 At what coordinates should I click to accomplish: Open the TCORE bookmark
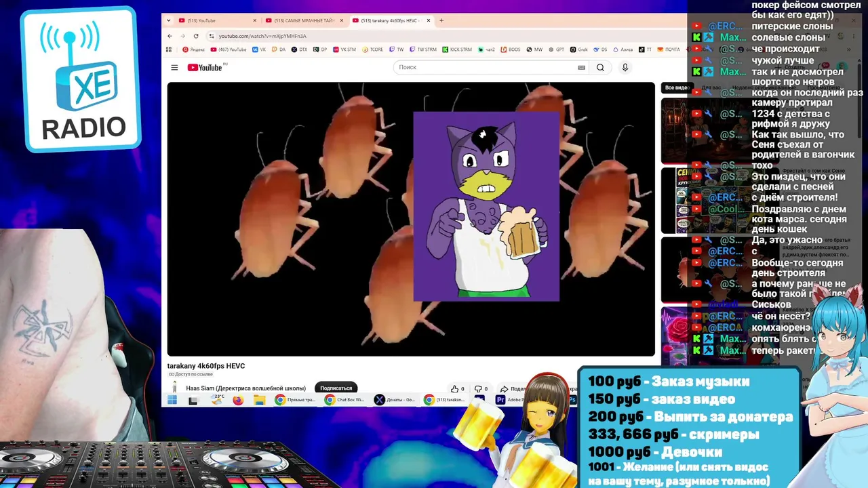373,49
